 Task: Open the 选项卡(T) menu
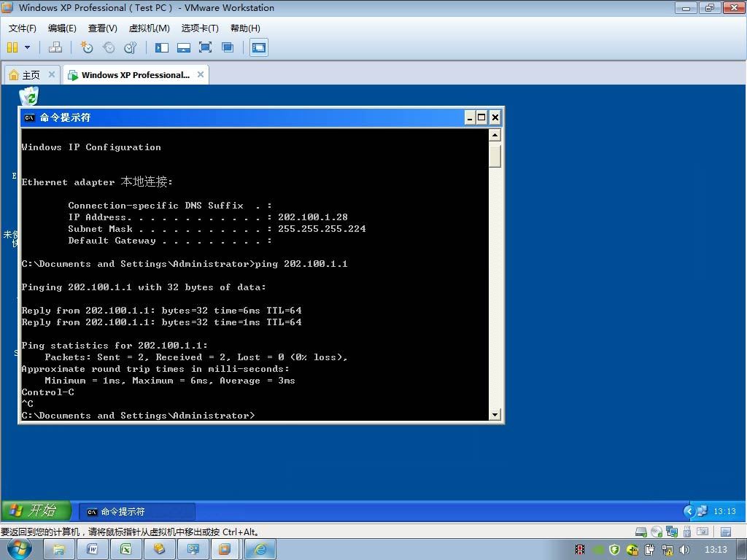pyautogui.click(x=200, y=28)
